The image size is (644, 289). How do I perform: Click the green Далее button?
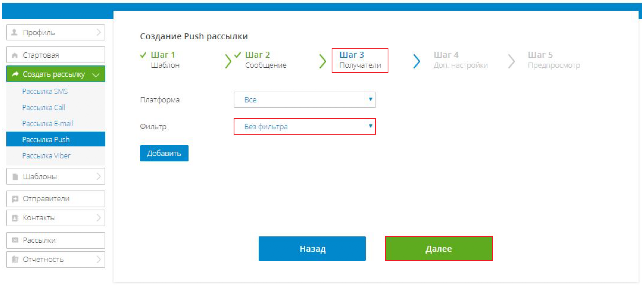click(x=439, y=249)
